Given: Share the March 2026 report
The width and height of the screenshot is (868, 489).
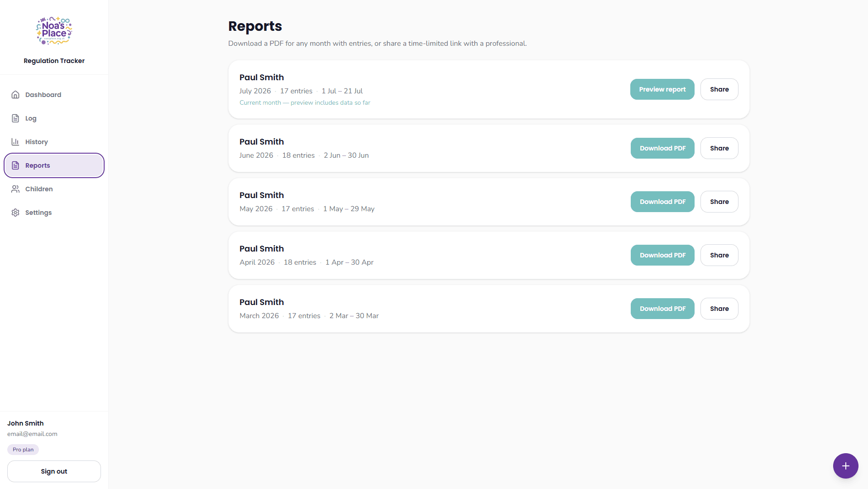Looking at the screenshot, I should tap(719, 309).
